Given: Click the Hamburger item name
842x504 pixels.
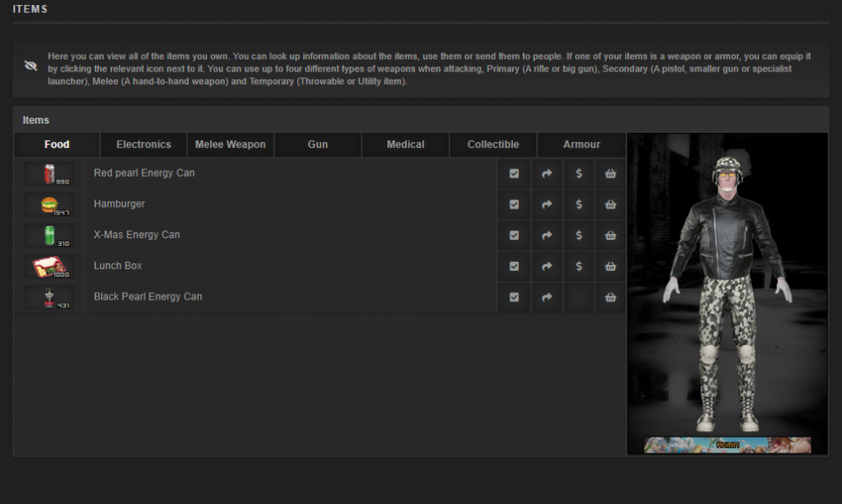Looking at the screenshot, I should [x=120, y=204].
